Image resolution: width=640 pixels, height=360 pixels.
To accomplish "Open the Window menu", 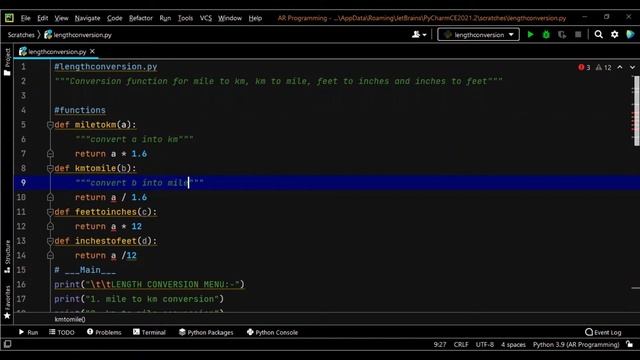I will tap(229, 18).
